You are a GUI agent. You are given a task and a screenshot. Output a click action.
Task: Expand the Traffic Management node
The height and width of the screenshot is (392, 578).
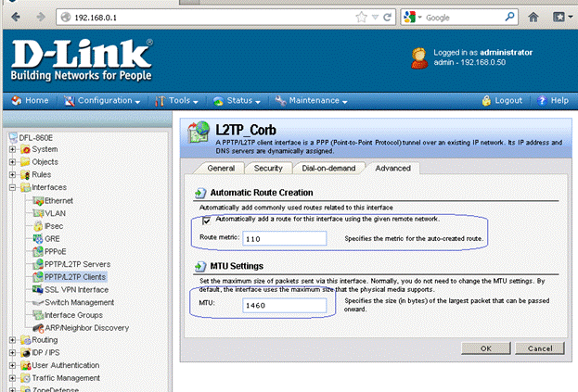(13, 378)
